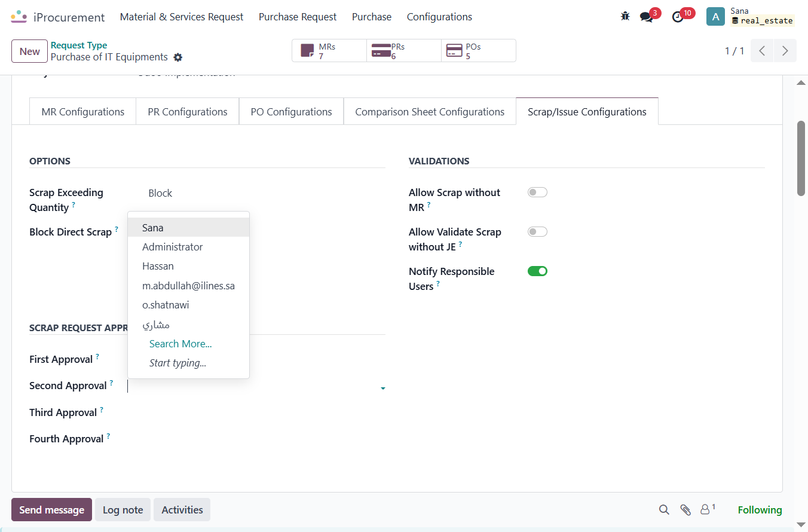Search chatter messages magnifier icon
Image resolution: width=808 pixels, height=532 pixels.
664,510
